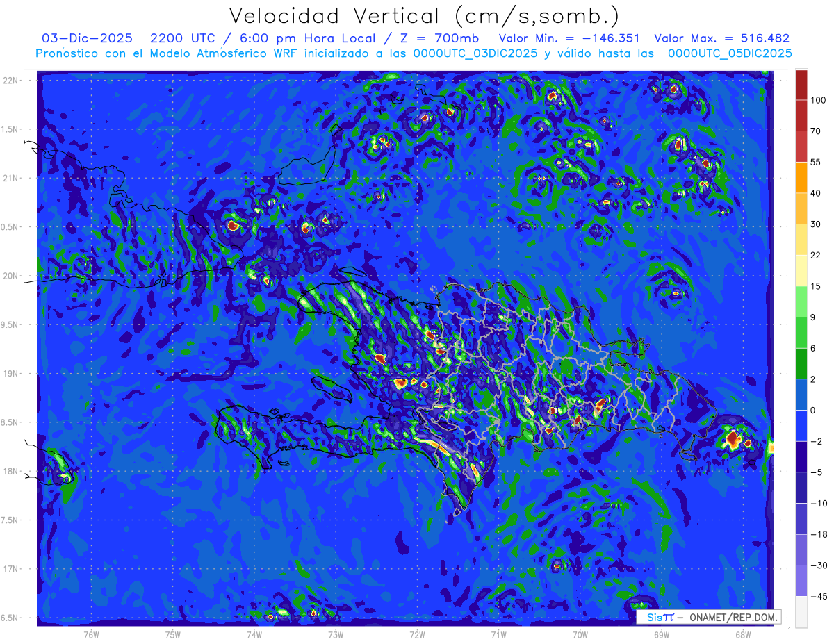Screen dimensions: 834x644
Task: Click the colorbar label '22'
Action: 816,255
